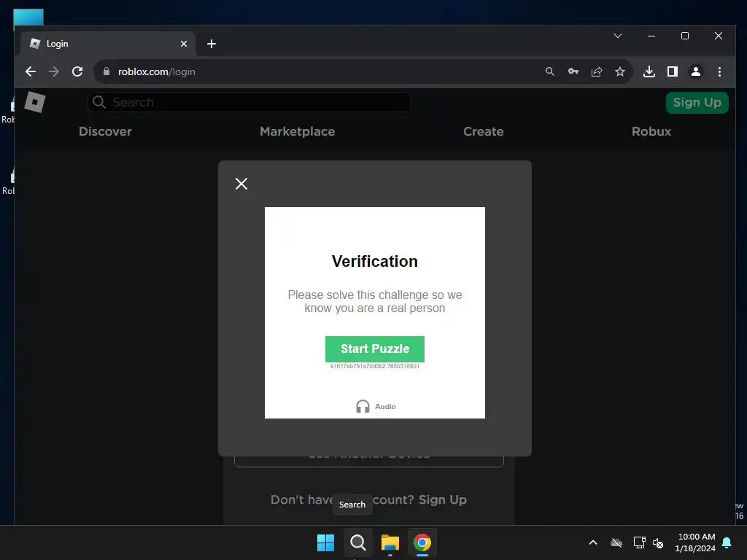
Task: Click the Verification heading text
Action: pos(374,261)
